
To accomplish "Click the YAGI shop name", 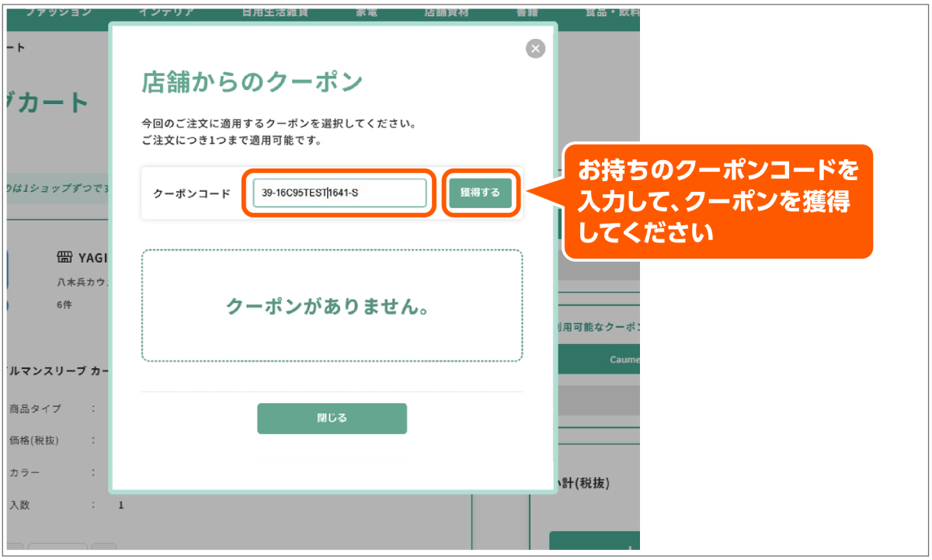I will [x=94, y=258].
